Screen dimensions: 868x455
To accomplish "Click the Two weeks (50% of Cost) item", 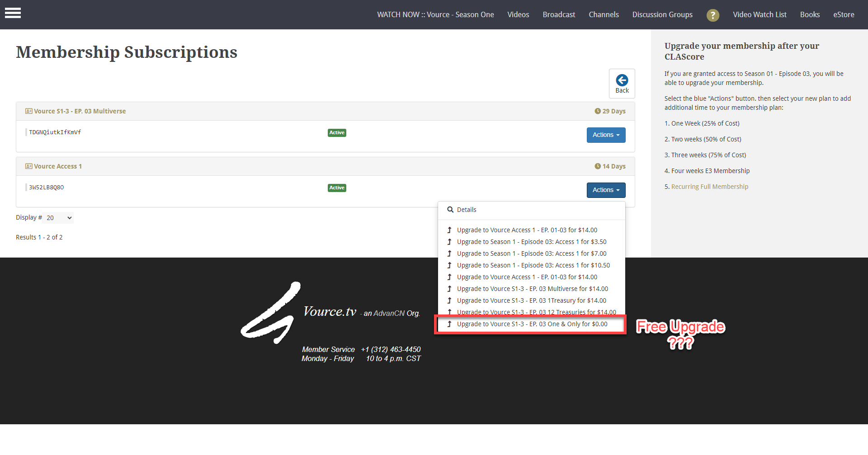I will click(x=706, y=139).
